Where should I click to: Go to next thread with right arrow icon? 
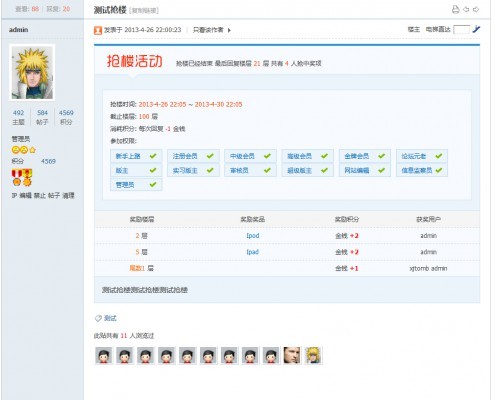(x=476, y=9)
